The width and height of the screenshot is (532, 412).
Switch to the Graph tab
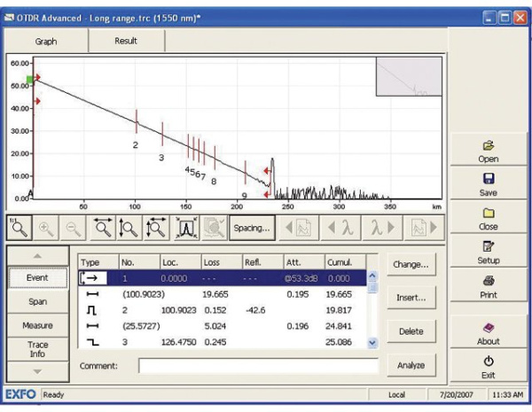click(46, 41)
